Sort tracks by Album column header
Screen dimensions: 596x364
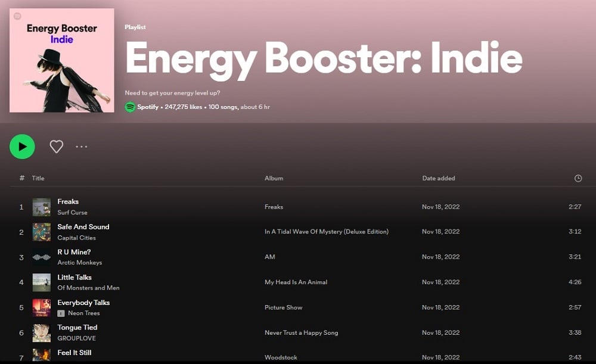coord(274,178)
